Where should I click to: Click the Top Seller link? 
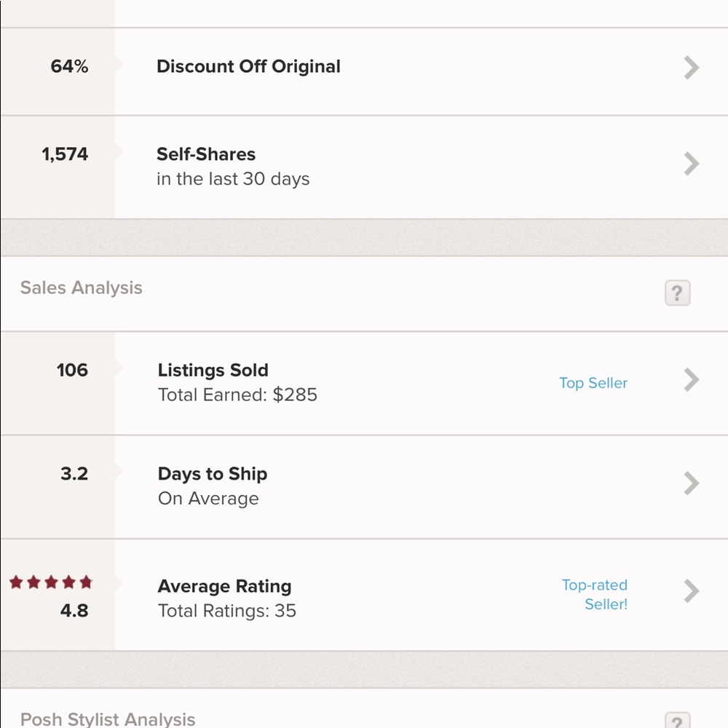[593, 383]
